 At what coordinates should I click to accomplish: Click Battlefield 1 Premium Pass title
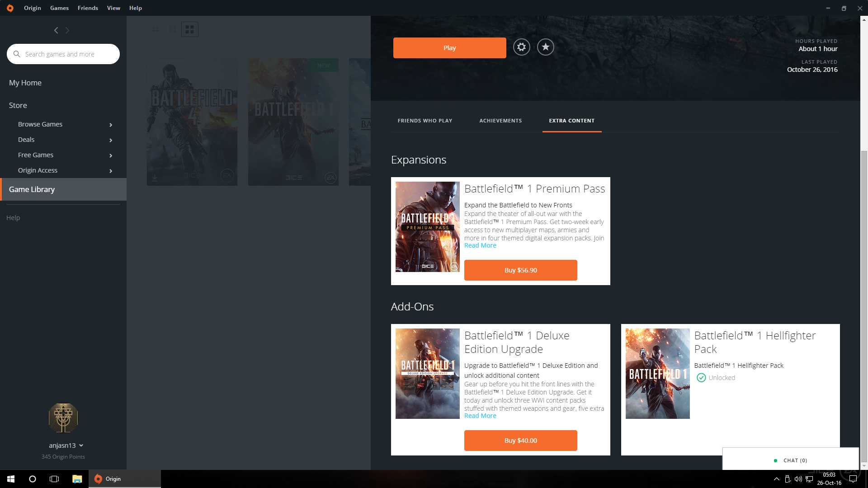pyautogui.click(x=534, y=189)
